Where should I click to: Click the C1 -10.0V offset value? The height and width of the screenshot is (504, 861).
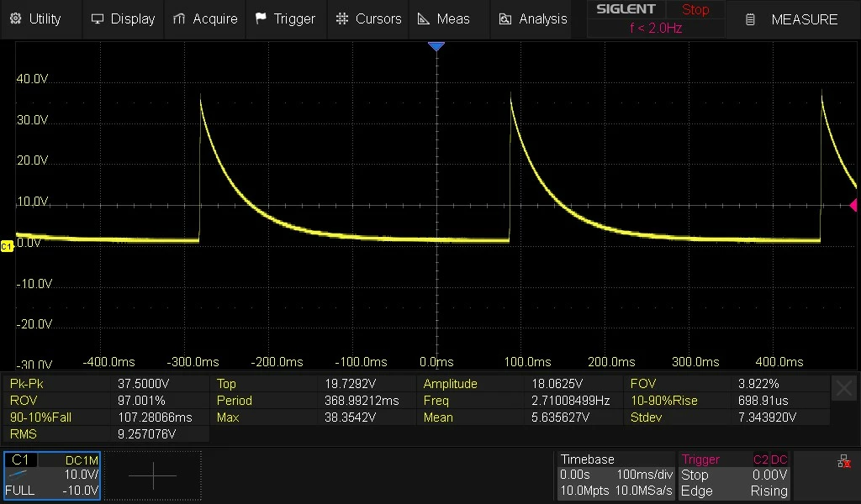80,491
